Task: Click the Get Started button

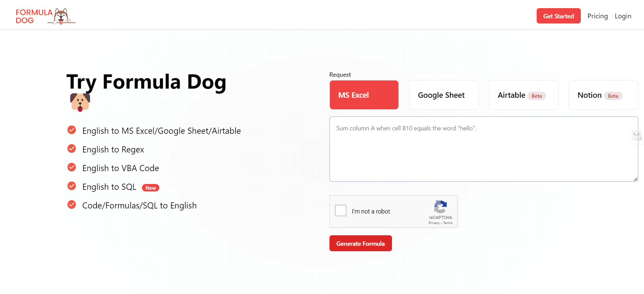Action: coord(558,16)
